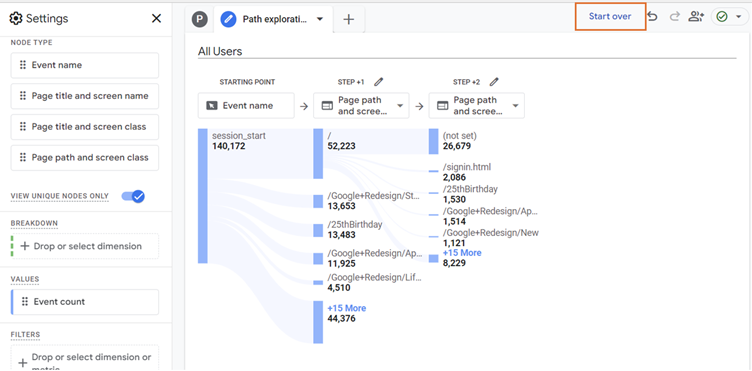
Task: Click page icon in Step +2 selector
Action: click(443, 106)
